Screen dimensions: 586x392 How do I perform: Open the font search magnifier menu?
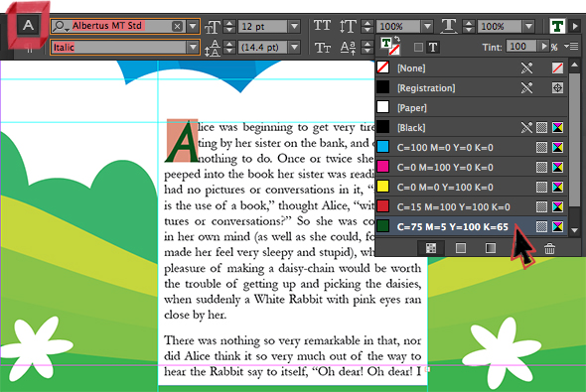[x=61, y=26]
